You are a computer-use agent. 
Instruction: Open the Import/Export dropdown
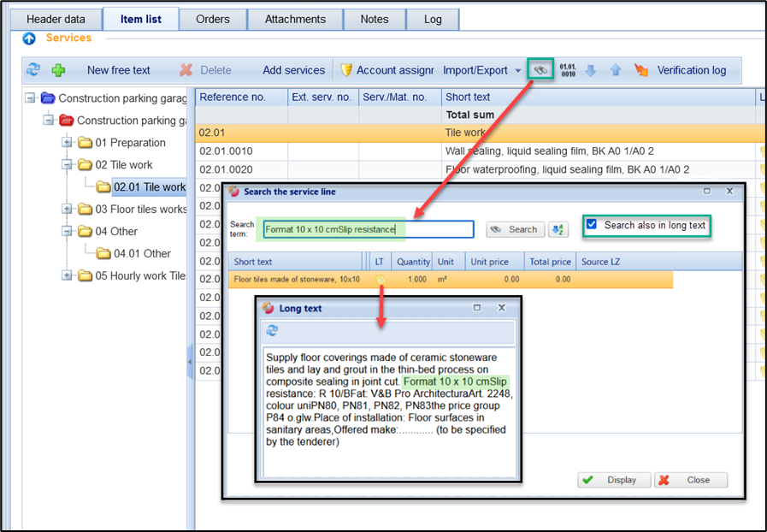point(482,70)
